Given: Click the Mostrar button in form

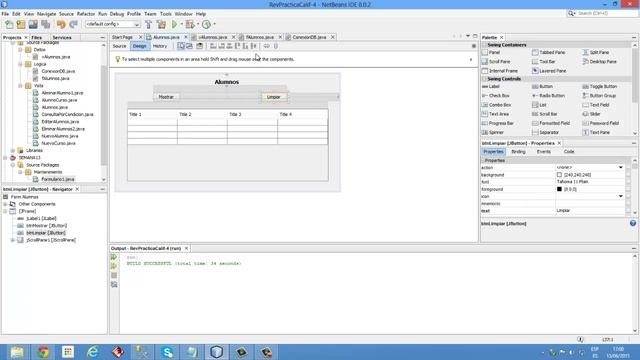Looking at the screenshot, I should 166,97.
